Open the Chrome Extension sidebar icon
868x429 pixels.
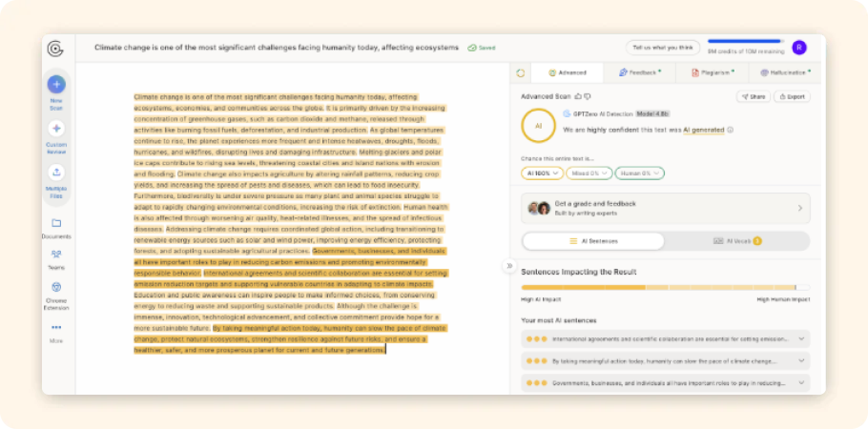56,287
